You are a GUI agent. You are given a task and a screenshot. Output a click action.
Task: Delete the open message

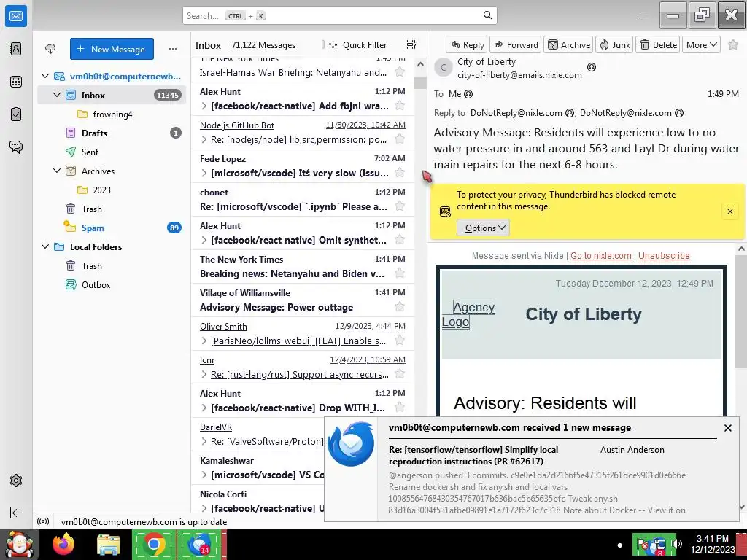(658, 44)
